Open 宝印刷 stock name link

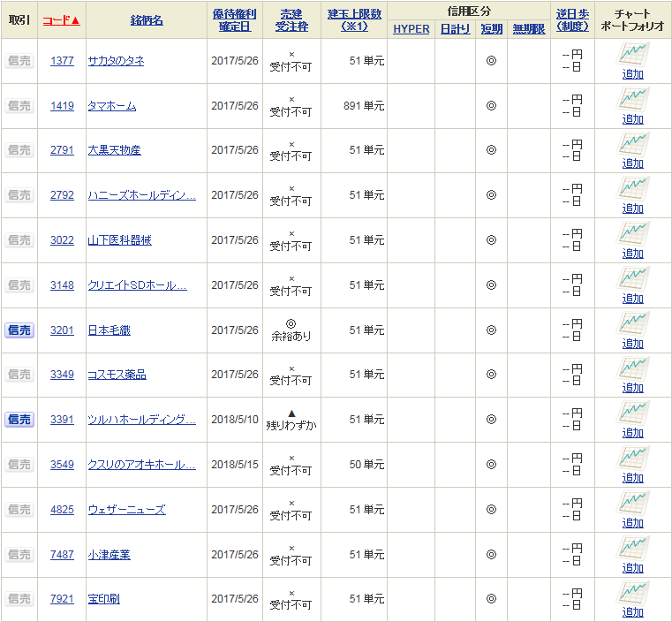tap(103, 599)
